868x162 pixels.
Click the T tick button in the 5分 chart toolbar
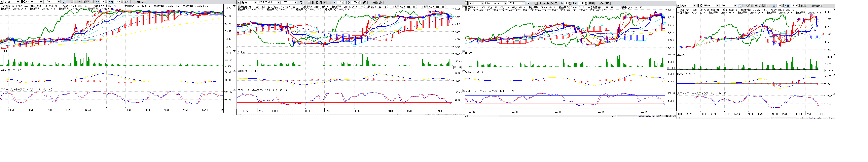92,2
